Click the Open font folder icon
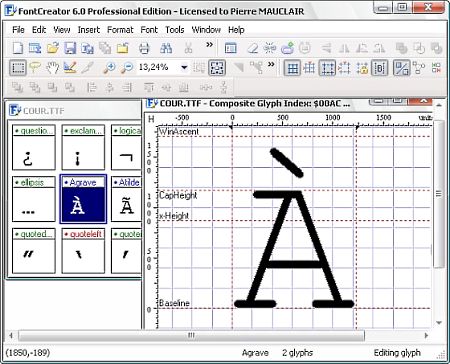 coord(52,48)
